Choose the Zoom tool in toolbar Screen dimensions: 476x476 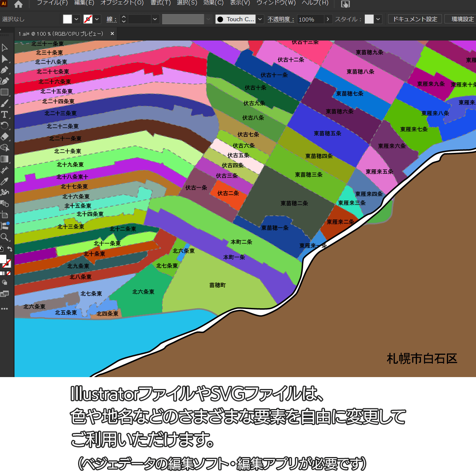point(4,237)
